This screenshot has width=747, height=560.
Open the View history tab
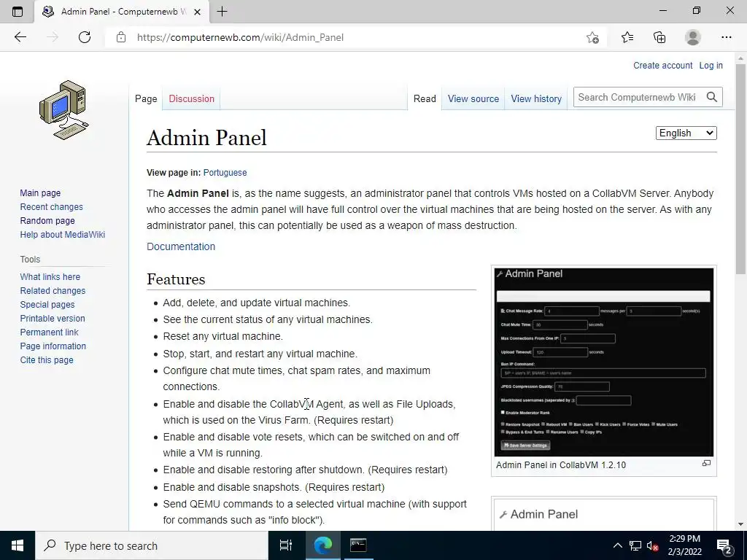point(536,98)
